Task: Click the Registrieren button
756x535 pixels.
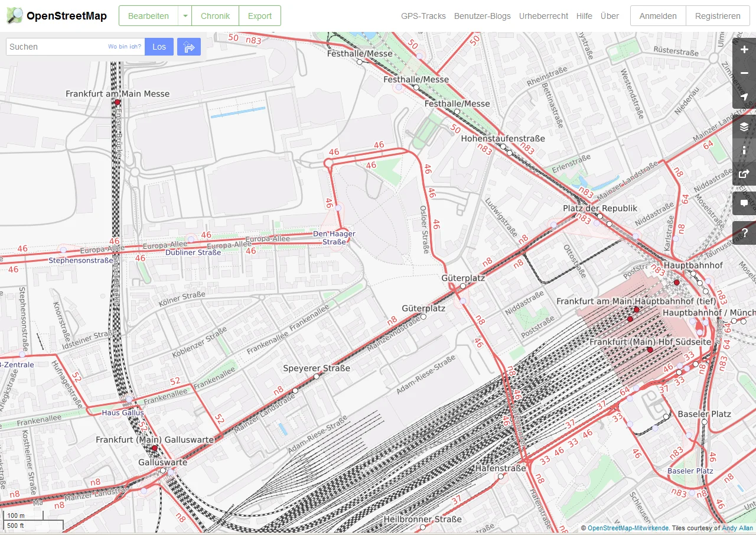Action: pos(718,16)
